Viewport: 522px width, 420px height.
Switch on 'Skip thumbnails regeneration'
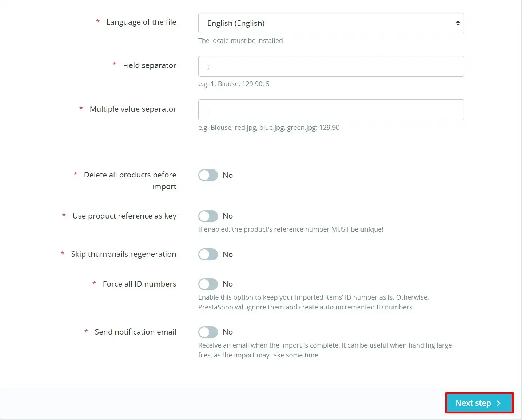click(208, 254)
